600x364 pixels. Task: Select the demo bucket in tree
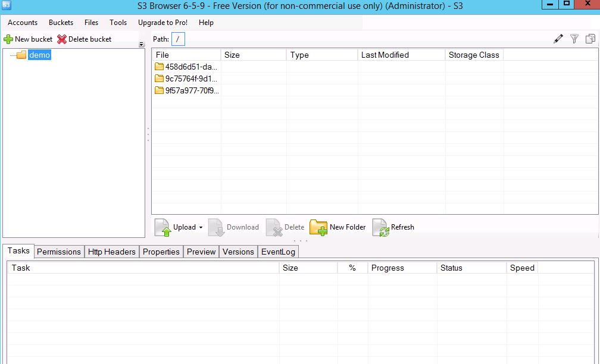point(39,55)
